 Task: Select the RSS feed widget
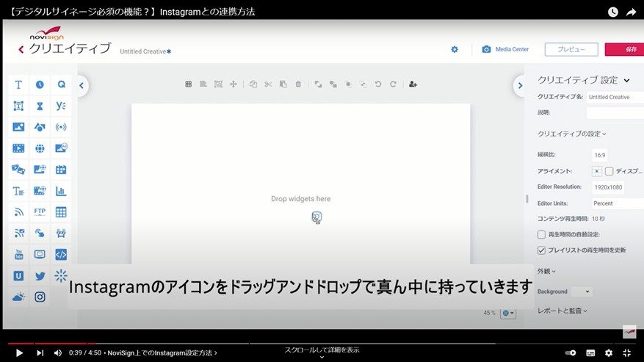pyautogui.click(x=18, y=212)
